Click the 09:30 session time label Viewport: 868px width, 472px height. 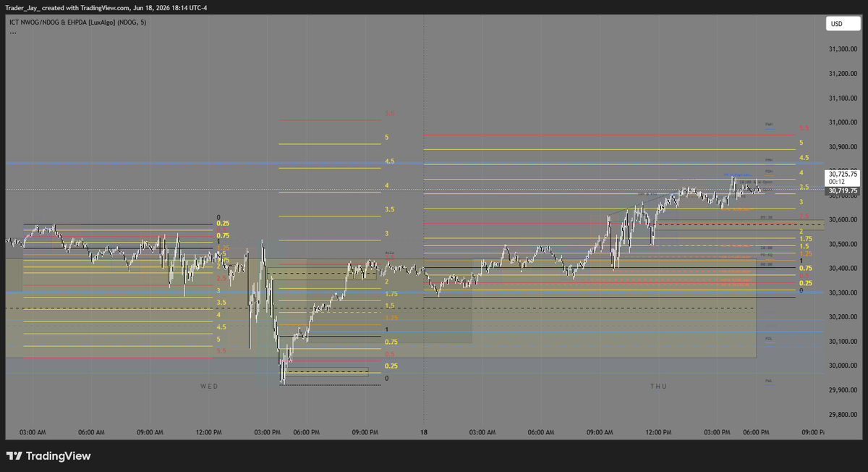(x=767, y=217)
